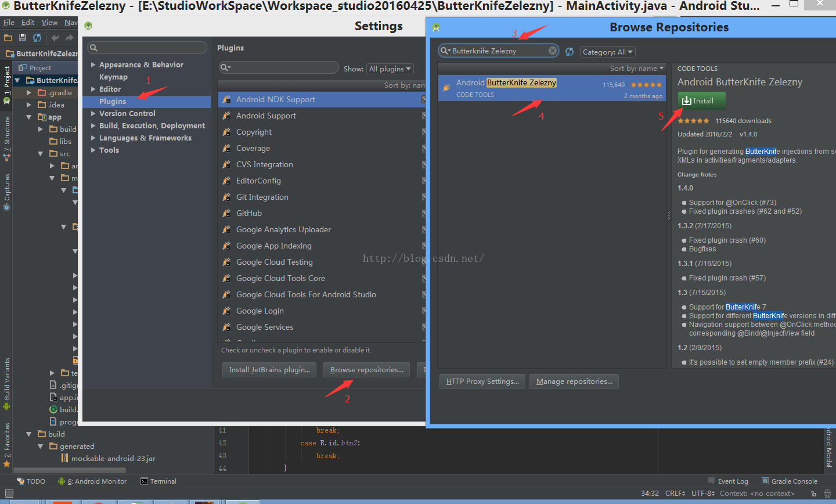Select the Android Support plugin row
The image size is (836, 504).
pyautogui.click(x=322, y=116)
